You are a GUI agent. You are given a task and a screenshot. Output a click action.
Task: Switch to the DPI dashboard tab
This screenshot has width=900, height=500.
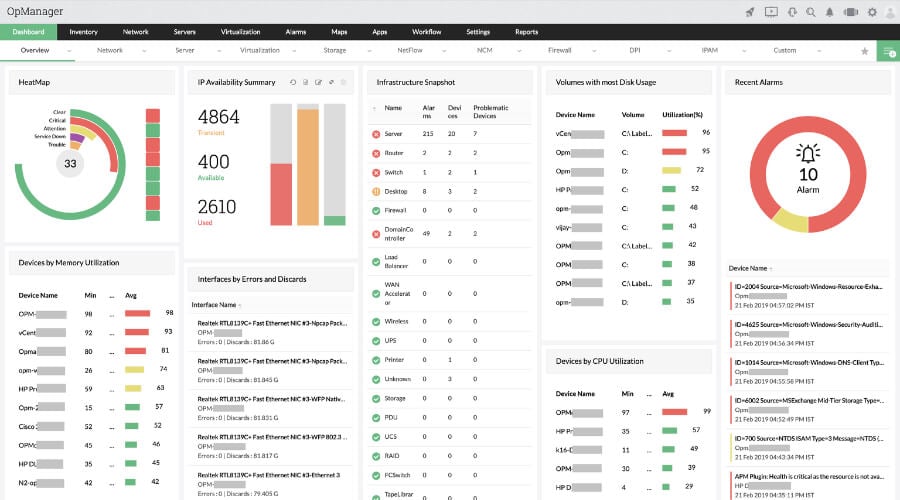tap(634, 51)
